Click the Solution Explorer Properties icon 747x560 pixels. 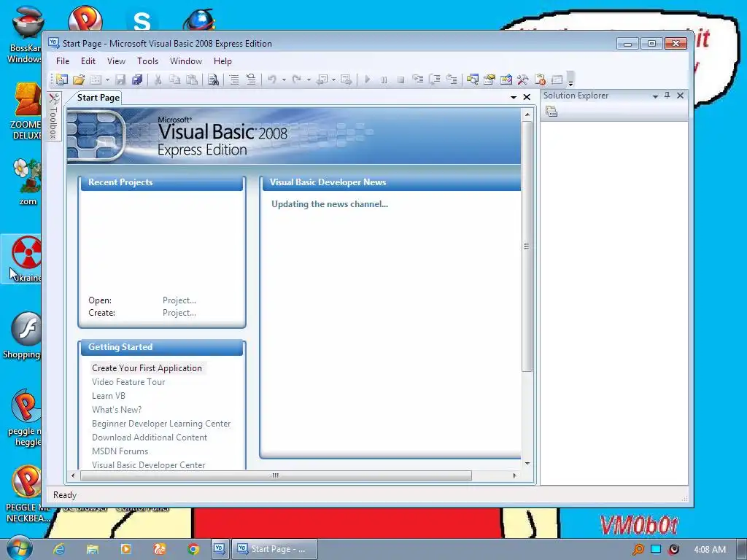[551, 112]
